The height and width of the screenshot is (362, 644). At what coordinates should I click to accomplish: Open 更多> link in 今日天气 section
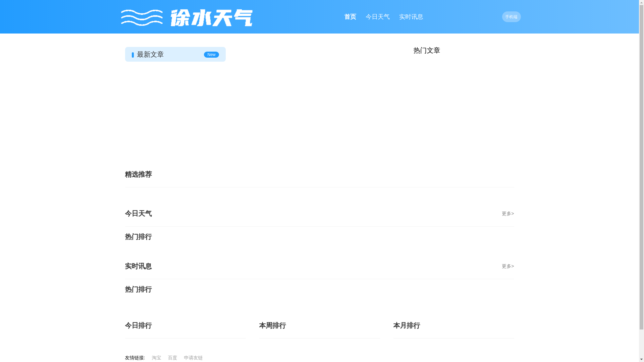508,214
